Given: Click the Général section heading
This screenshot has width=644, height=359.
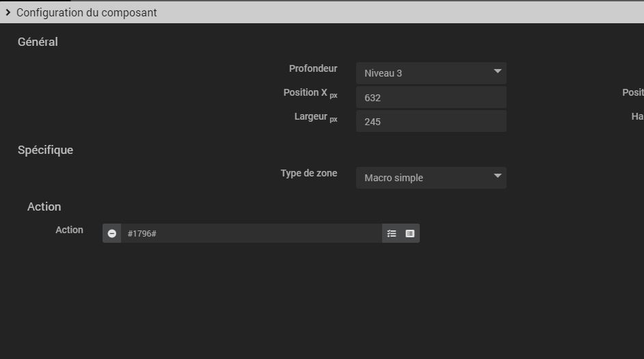Looking at the screenshot, I should click(x=38, y=42).
